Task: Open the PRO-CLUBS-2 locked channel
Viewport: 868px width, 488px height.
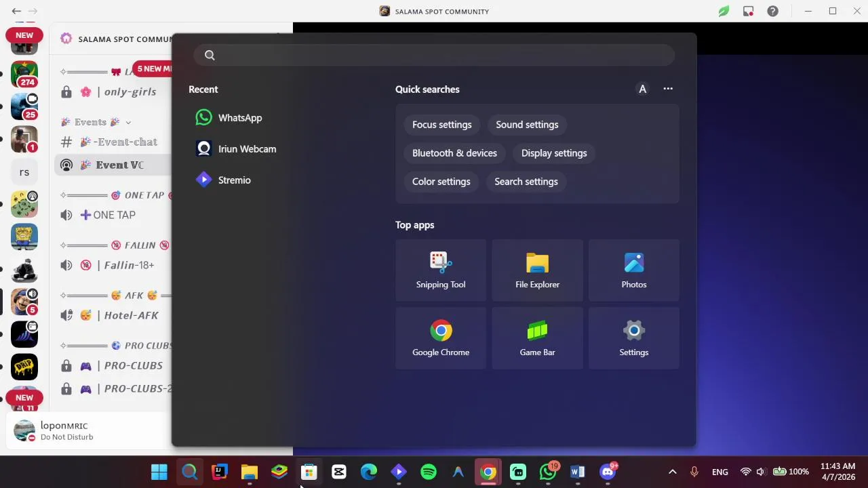Action: (113, 389)
